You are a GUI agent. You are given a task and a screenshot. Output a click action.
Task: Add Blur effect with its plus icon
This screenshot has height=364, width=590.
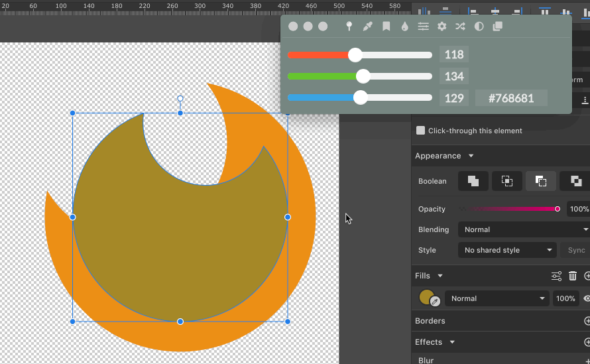pyautogui.click(x=587, y=361)
